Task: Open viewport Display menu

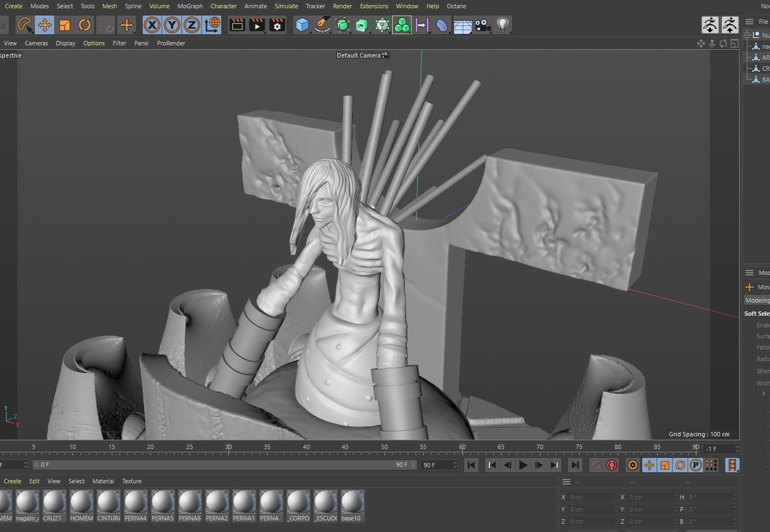Action: 65,43
